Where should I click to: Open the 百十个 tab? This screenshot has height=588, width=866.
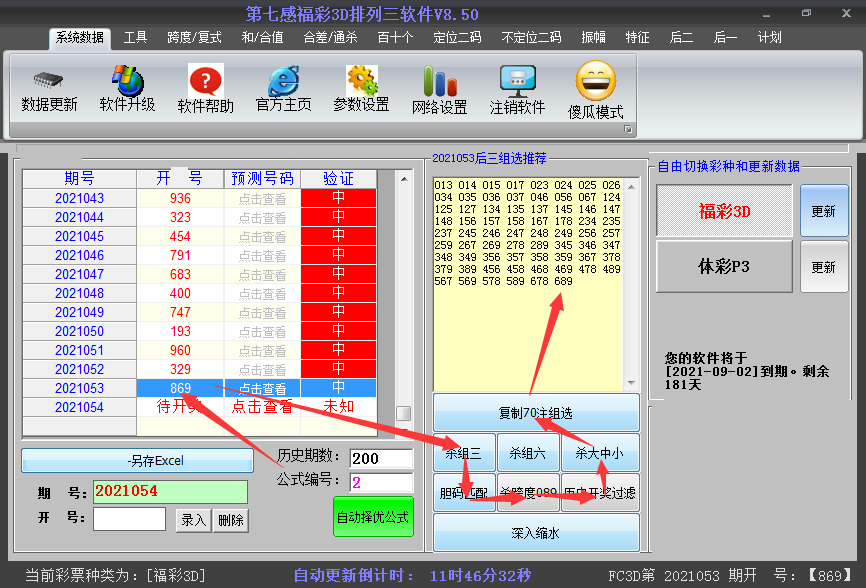tap(395, 38)
